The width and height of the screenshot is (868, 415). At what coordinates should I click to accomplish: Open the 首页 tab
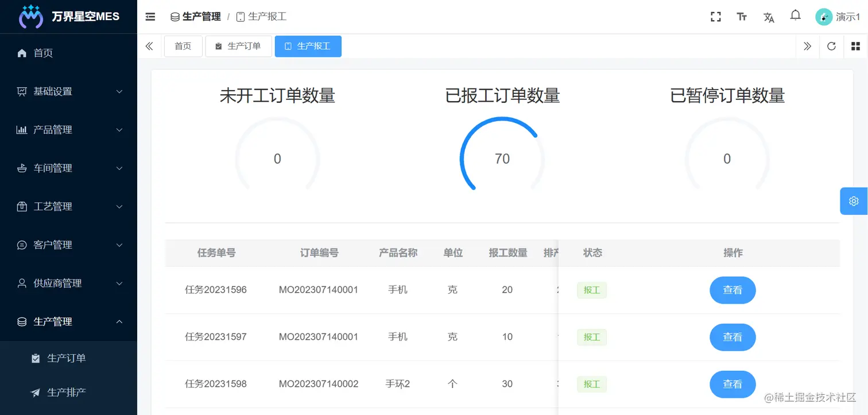[183, 46]
